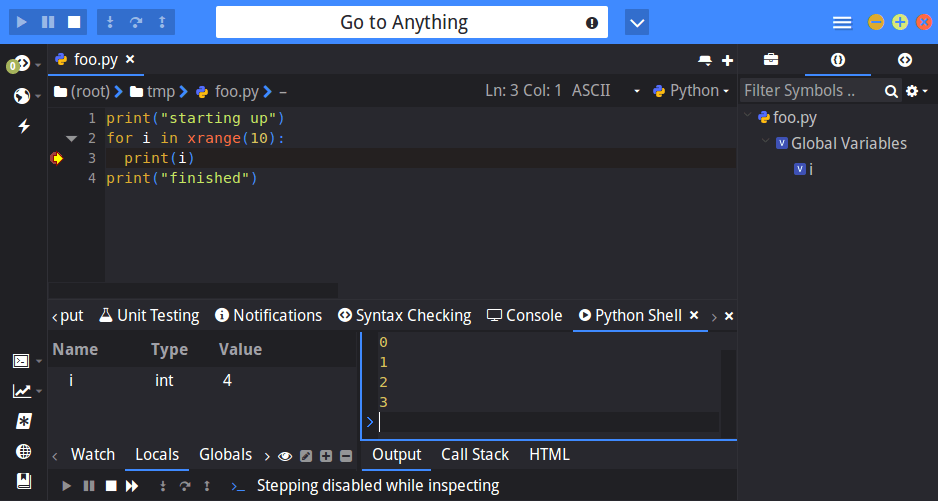Viewport: 938px width, 501px height.
Task: Click back/forward navigation icon in left sidebar
Action: pyautogui.click(x=22, y=63)
